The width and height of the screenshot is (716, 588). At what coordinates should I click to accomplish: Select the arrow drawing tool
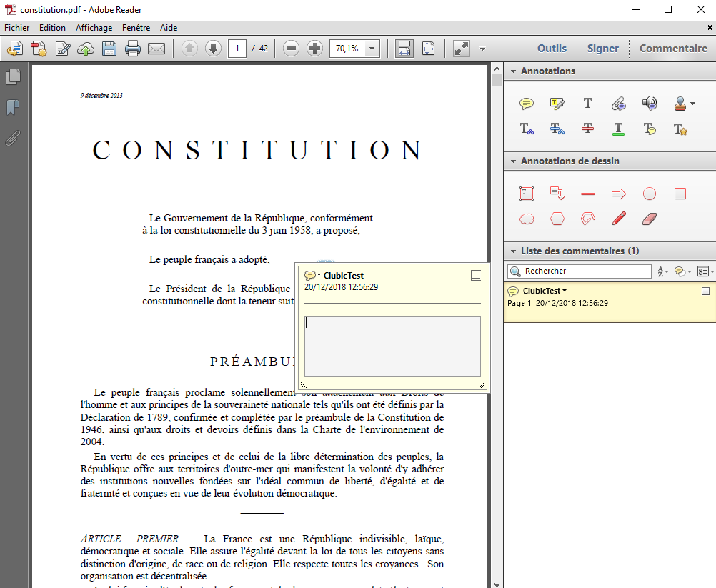[619, 194]
